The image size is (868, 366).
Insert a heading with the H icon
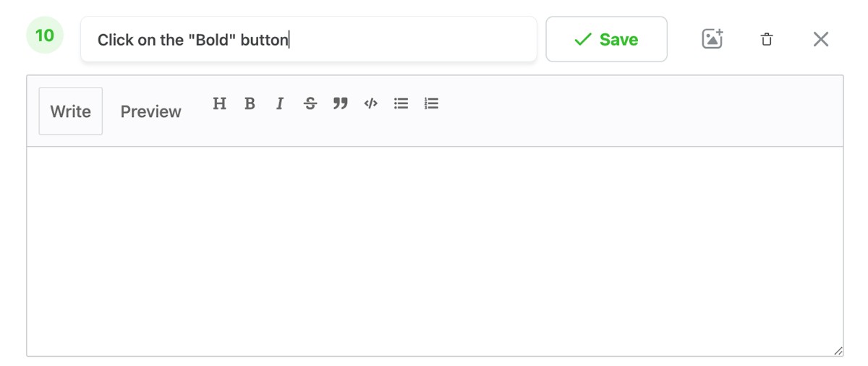click(219, 103)
